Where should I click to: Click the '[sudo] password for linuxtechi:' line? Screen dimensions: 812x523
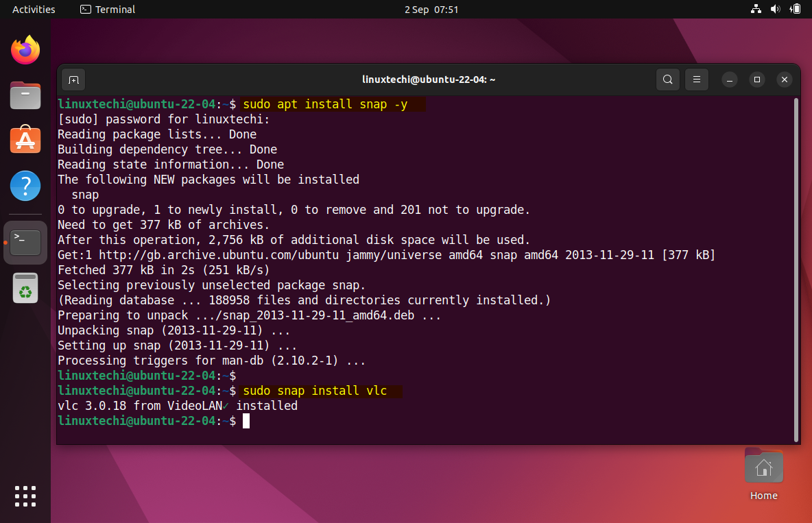[x=164, y=119]
